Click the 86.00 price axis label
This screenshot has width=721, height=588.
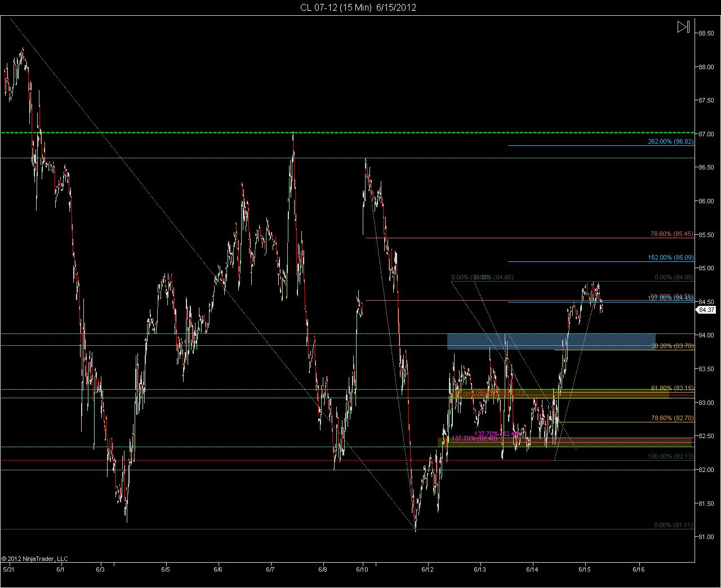coord(706,201)
